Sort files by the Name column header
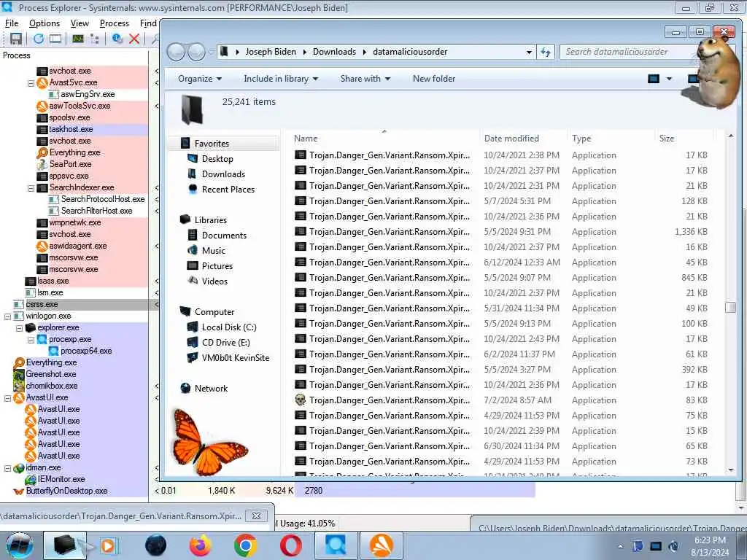The width and height of the screenshot is (747, 560). 384,139
